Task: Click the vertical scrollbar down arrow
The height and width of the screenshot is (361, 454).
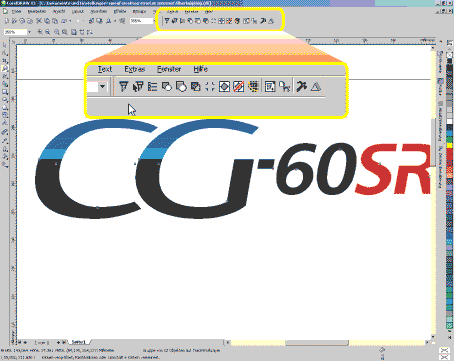Action: (433, 336)
